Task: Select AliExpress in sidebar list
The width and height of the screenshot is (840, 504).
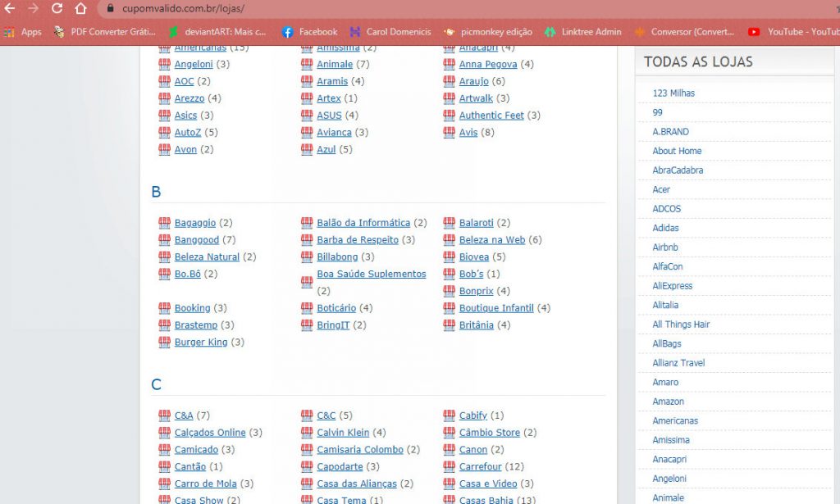Action: click(673, 286)
